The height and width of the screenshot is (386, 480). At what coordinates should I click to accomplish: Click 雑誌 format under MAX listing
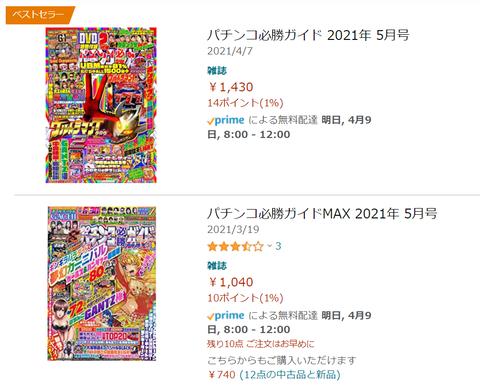pos(217,266)
